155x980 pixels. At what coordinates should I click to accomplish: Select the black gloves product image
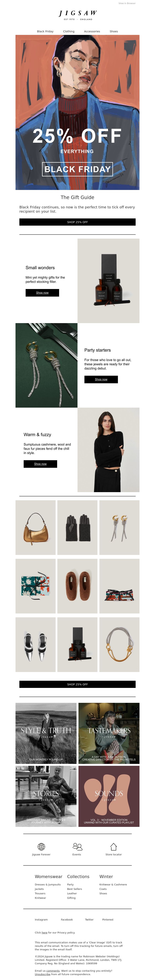77,527
